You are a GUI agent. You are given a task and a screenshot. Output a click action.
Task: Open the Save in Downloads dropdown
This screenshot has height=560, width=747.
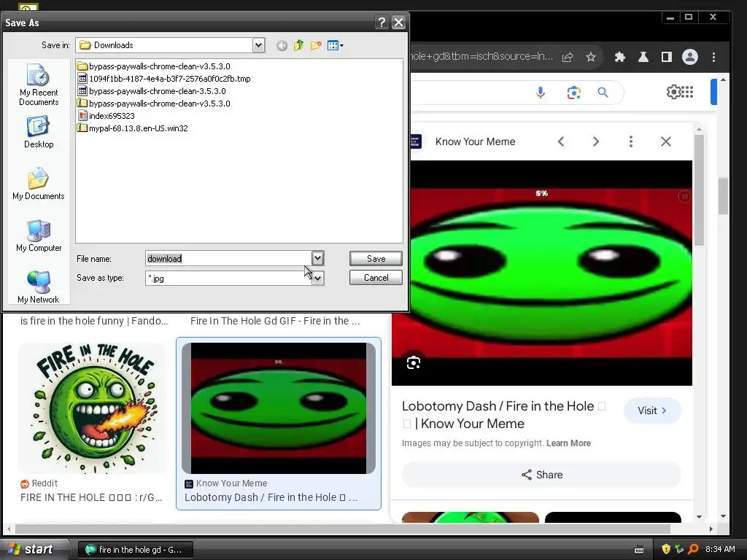[258, 45]
